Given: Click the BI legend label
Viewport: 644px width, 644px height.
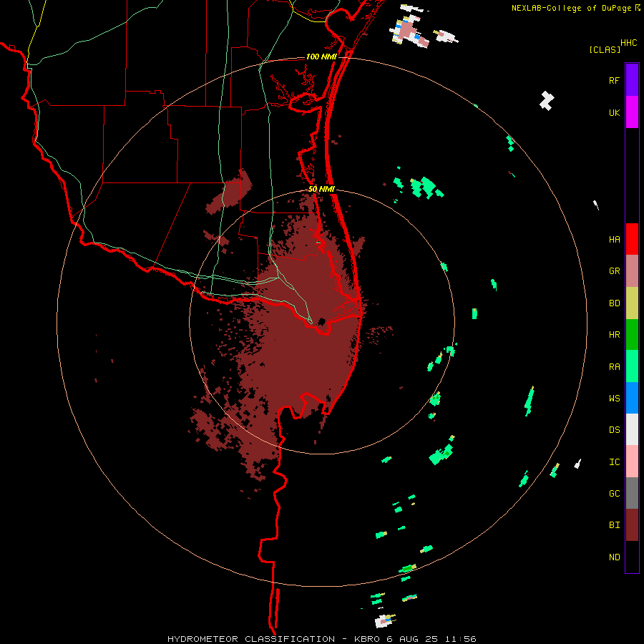Looking at the screenshot, I should [614, 525].
